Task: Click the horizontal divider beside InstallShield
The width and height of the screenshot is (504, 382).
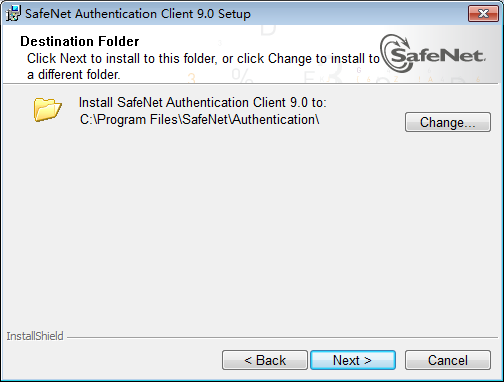Action: coord(283,337)
